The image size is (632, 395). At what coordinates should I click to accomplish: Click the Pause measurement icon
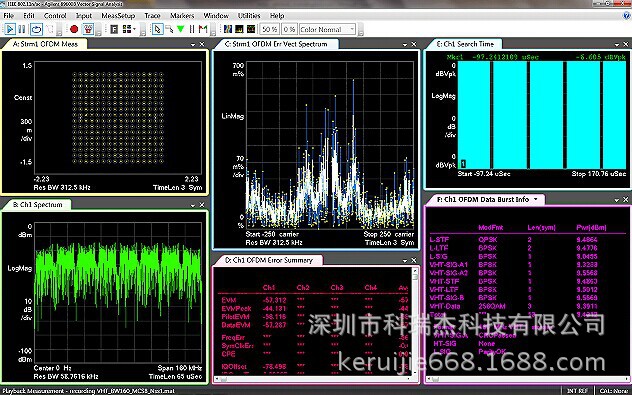(x=22, y=29)
